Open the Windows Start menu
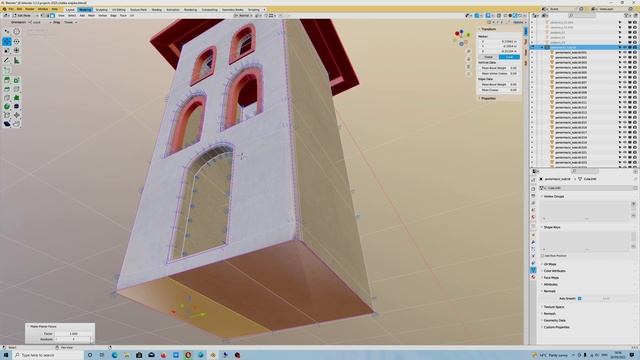 [x=6, y=355]
